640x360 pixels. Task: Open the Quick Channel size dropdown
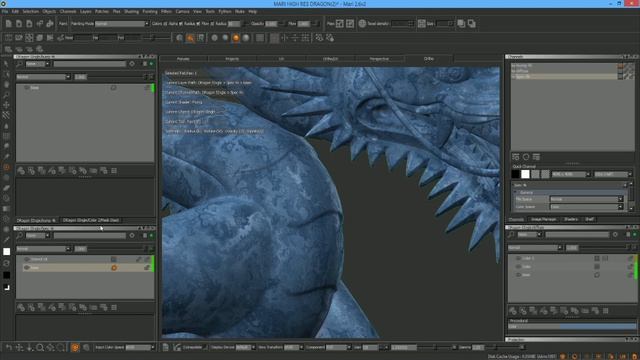tap(571, 174)
